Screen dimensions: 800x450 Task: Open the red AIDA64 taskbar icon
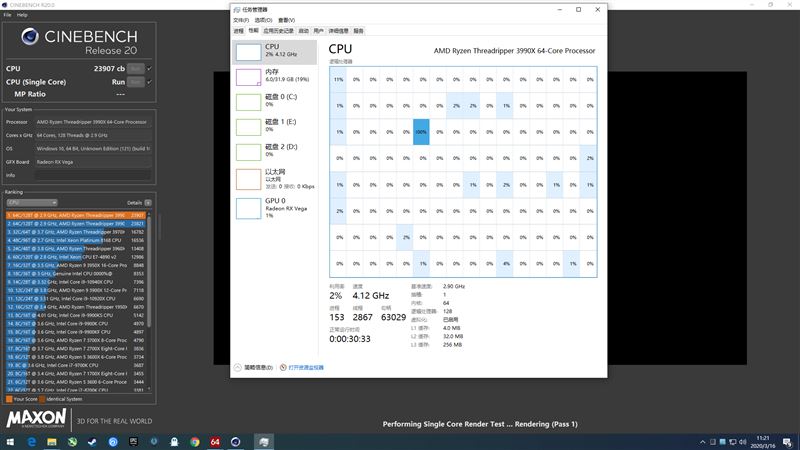pos(215,442)
